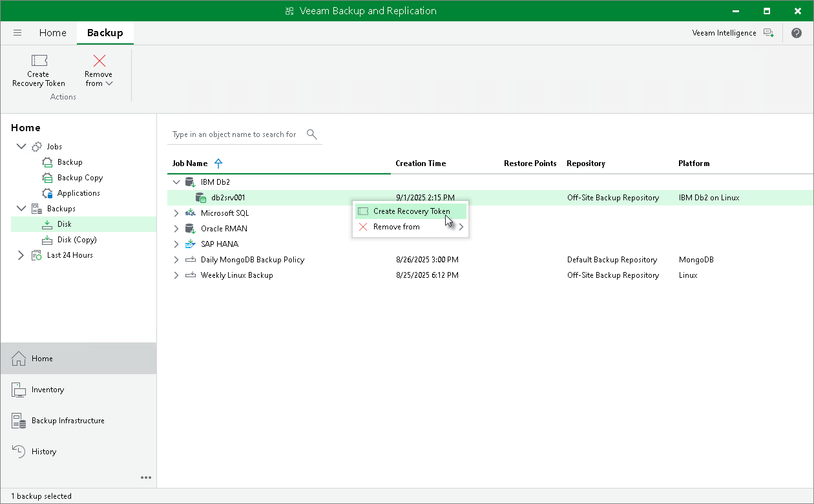Click the db2srv001 server icon
This screenshot has width=814, height=504.
[x=201, y=198]
